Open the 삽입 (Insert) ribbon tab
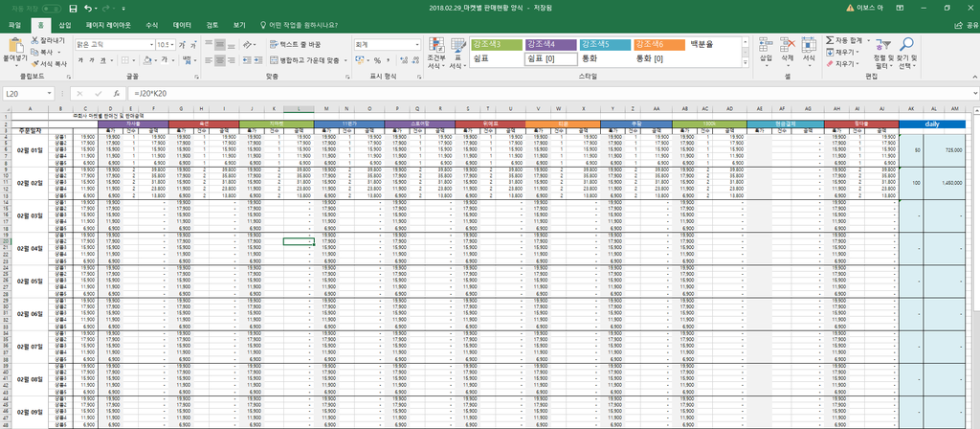 (x=64, y=25)
